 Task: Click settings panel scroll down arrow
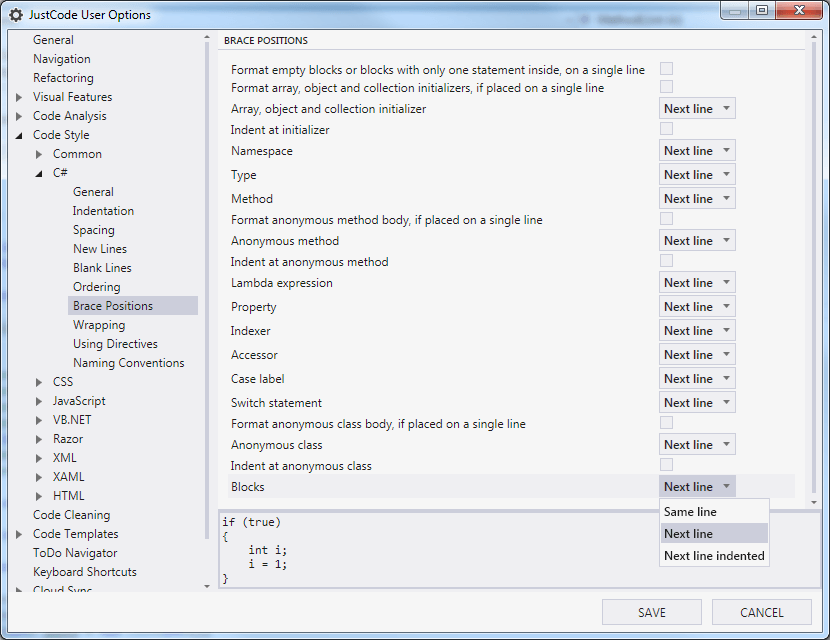(x=814, y=502)
